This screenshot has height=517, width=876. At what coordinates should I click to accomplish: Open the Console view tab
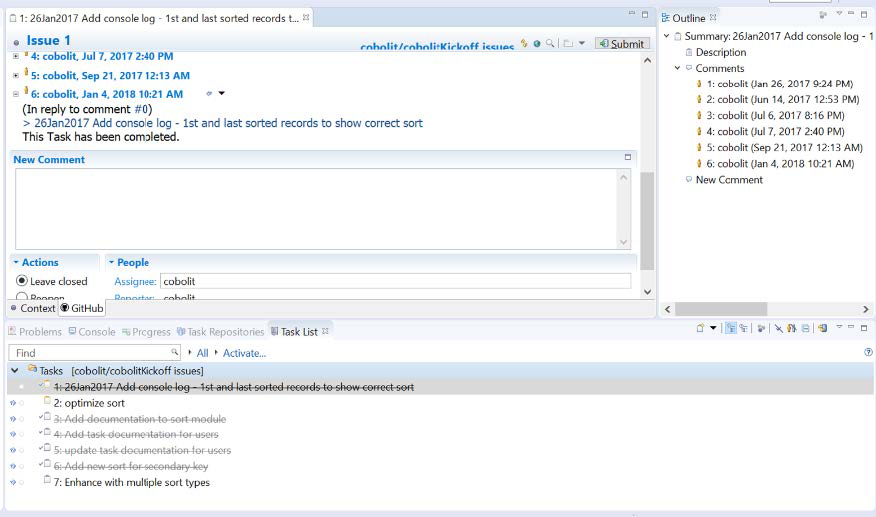click(92, 331)
